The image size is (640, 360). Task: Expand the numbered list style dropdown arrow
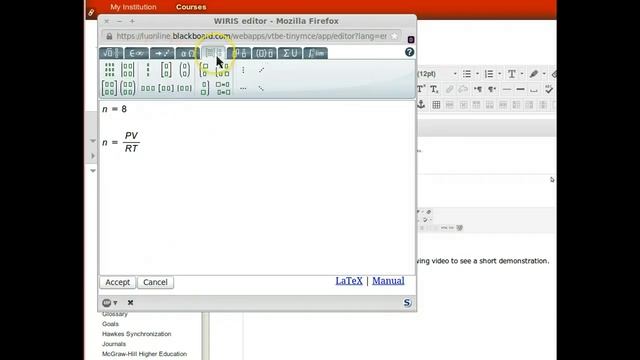(500, 74)
